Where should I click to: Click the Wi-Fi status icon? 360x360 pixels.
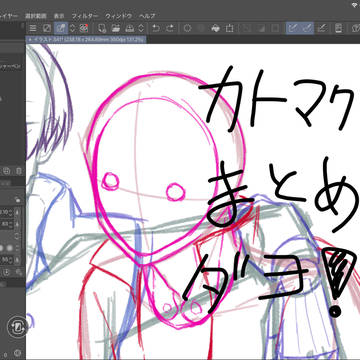click(355, 5)
